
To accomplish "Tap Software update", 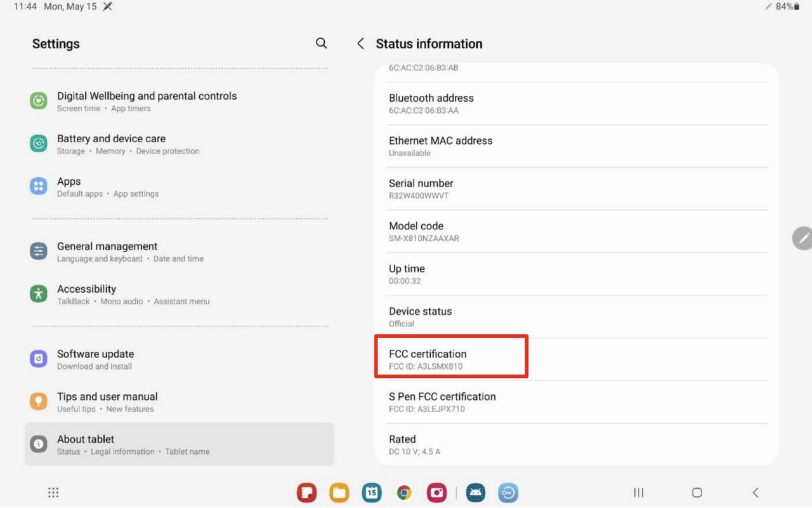I will 95,359.
